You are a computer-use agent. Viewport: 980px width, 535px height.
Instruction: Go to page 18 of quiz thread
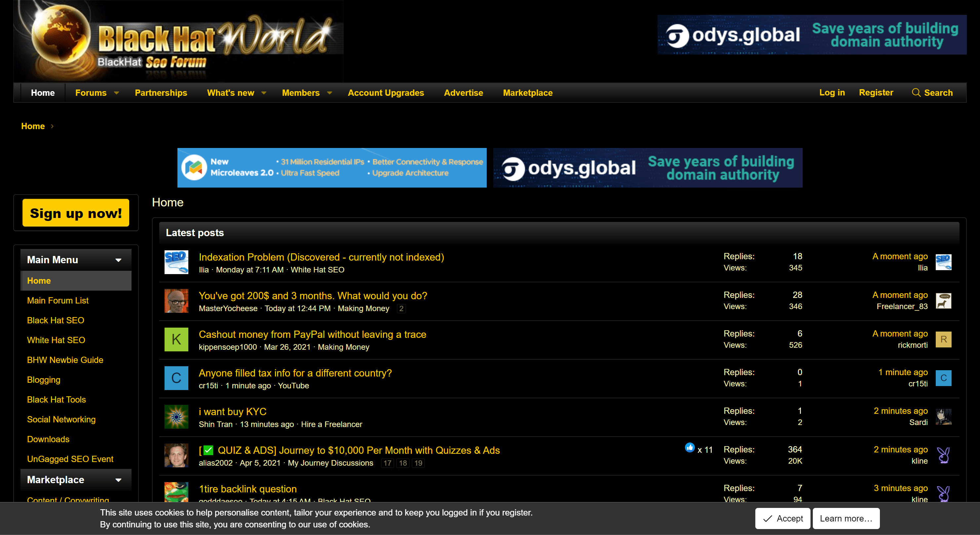(x=402, y=463)
